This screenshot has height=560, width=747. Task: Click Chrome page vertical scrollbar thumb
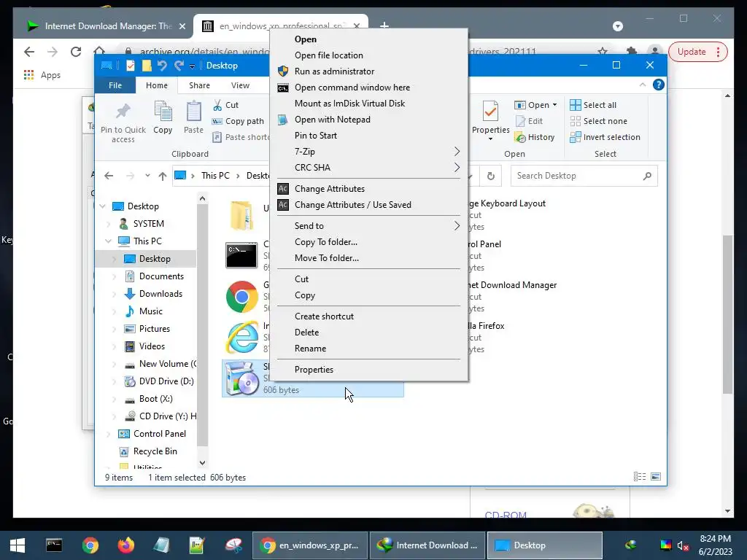click(727, 314)
